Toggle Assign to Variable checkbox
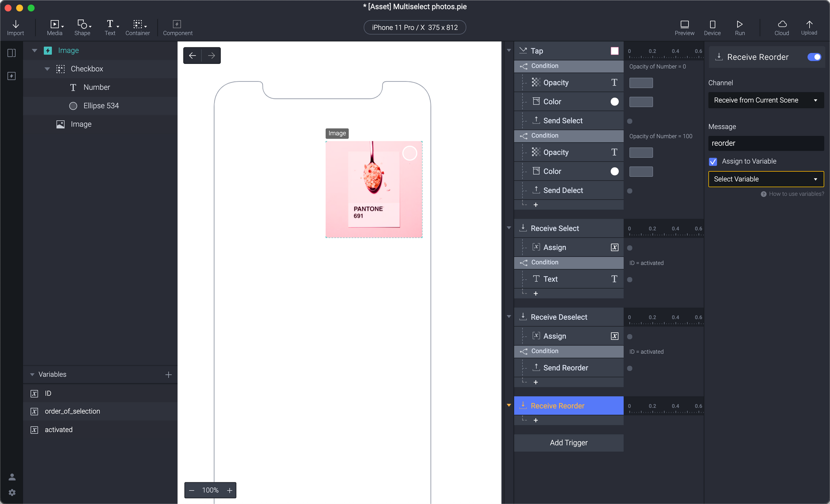This screenshot has width=830, height=504. tap(714, 161)
